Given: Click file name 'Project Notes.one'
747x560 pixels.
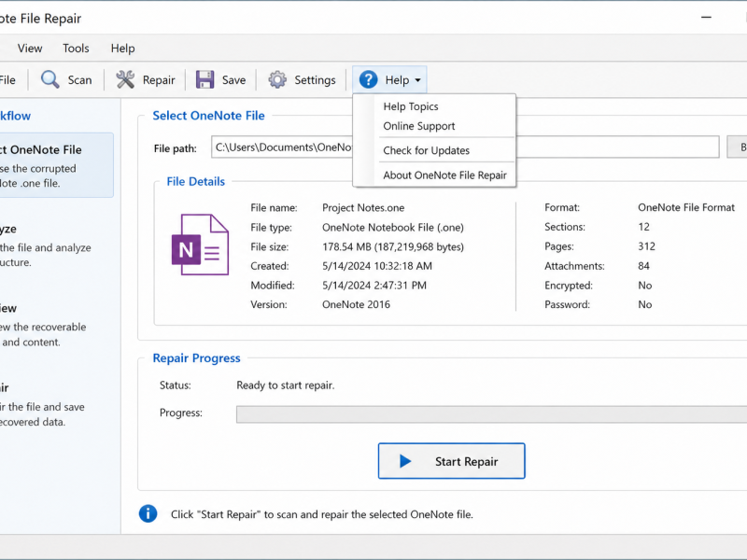Looking at the screenshot, I should point(363,207).
